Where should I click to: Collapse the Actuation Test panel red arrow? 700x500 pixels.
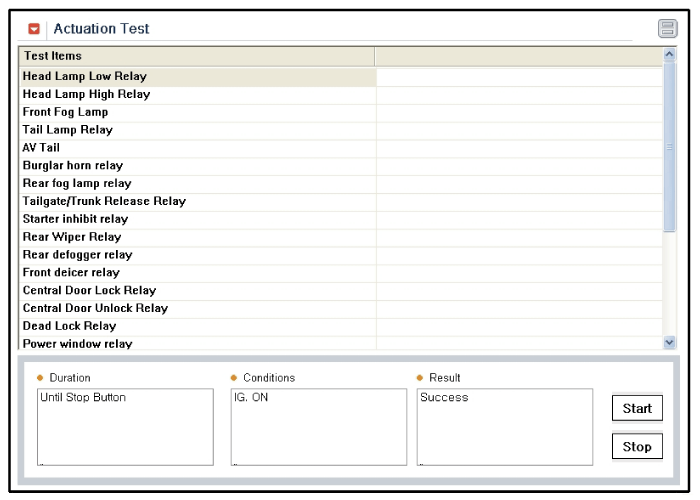pyautogui.click(x=34, y=29)
